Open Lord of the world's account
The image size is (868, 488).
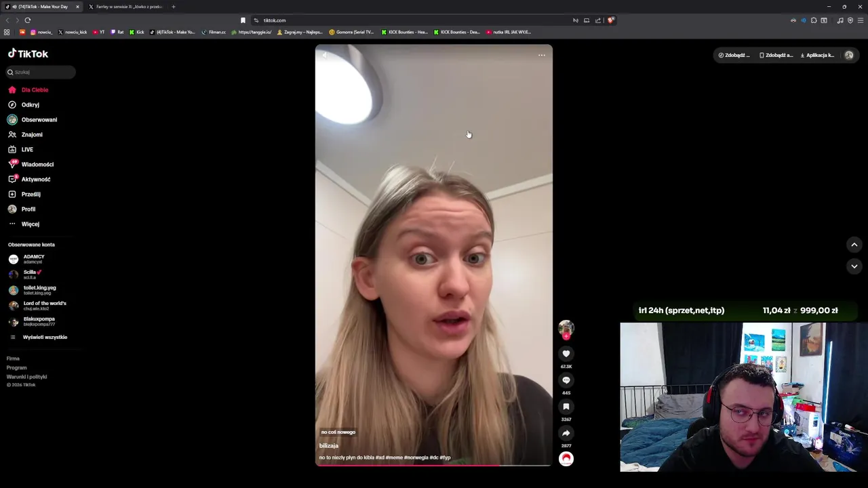tap(37, 306)
